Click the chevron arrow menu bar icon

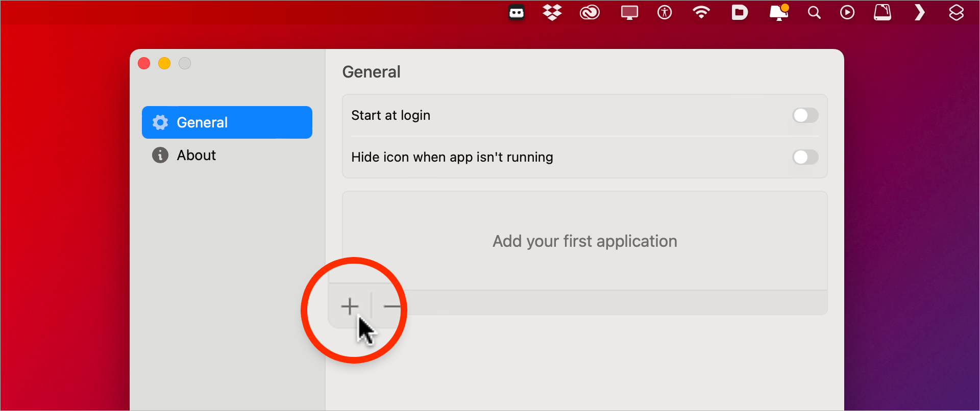pos(919,12)
